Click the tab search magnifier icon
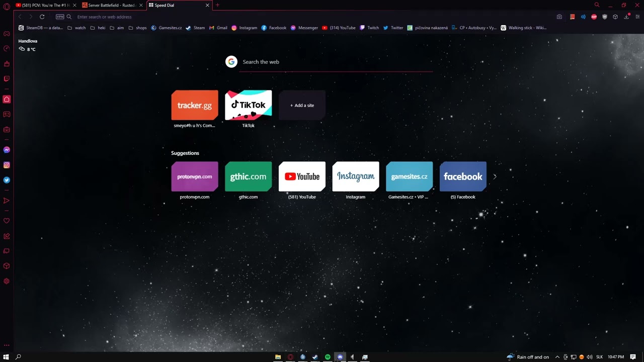The width and height of the screenshot is (644, 362). pyautogui.click(x=597, y=5)
